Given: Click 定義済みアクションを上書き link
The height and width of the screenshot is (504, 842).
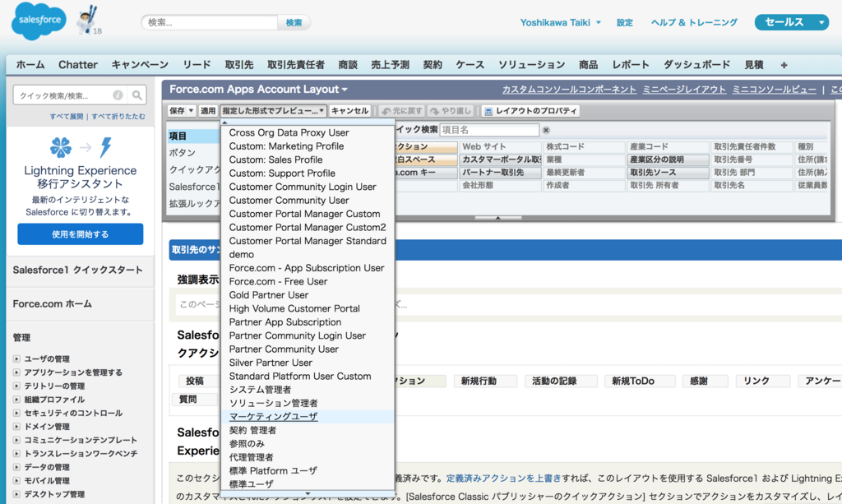Looking at the screenshot, I should [x=503, y=479].
